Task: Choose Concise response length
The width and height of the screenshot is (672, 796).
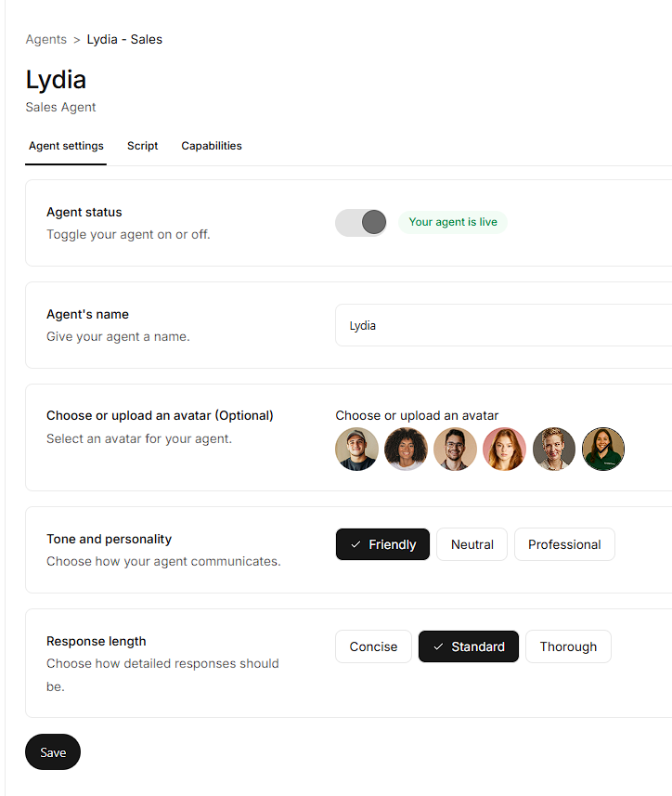Action: point(373,646)
